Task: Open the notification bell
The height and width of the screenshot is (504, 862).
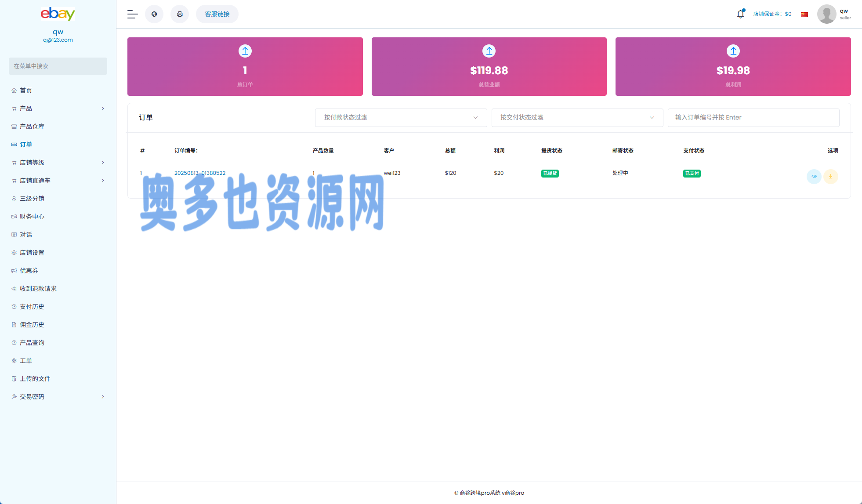Action: (x=740, y=14)
